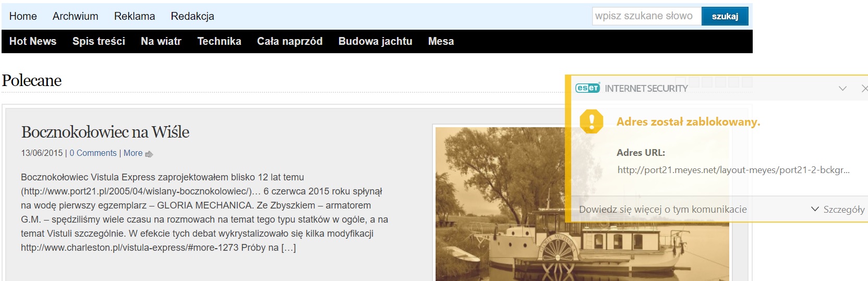The width and height of the screenshot is (868, 281).
Task: Go to Reklama page
Action: point(135,16)
